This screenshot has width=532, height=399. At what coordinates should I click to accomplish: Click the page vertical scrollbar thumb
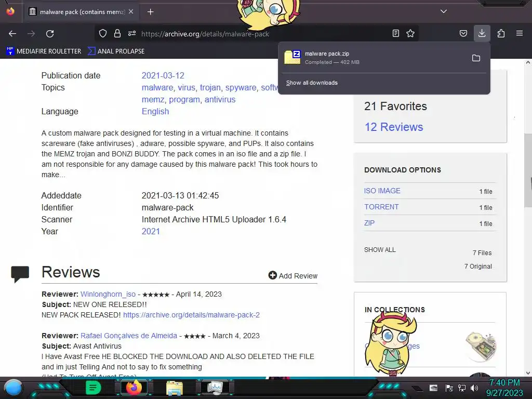coord(528,170)
